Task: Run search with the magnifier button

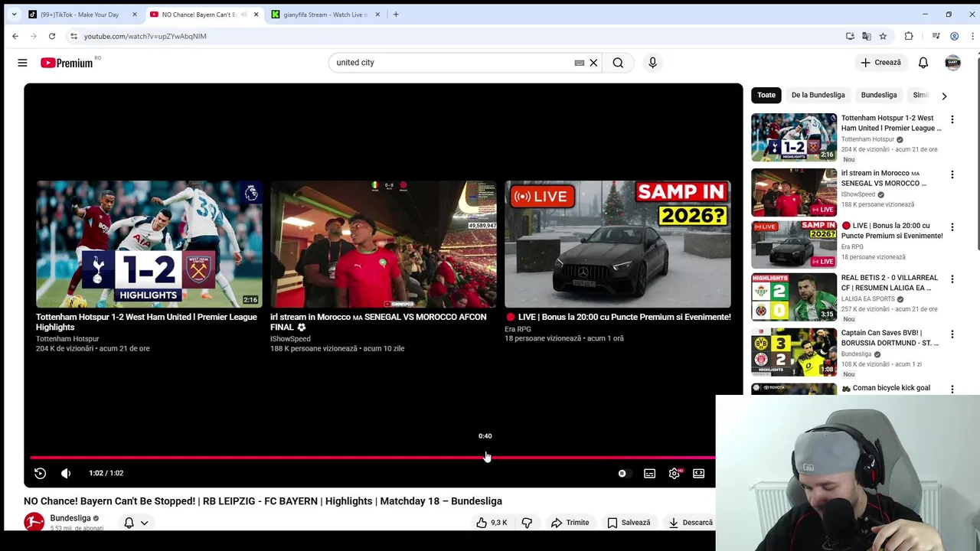Action: click(618, 63)
